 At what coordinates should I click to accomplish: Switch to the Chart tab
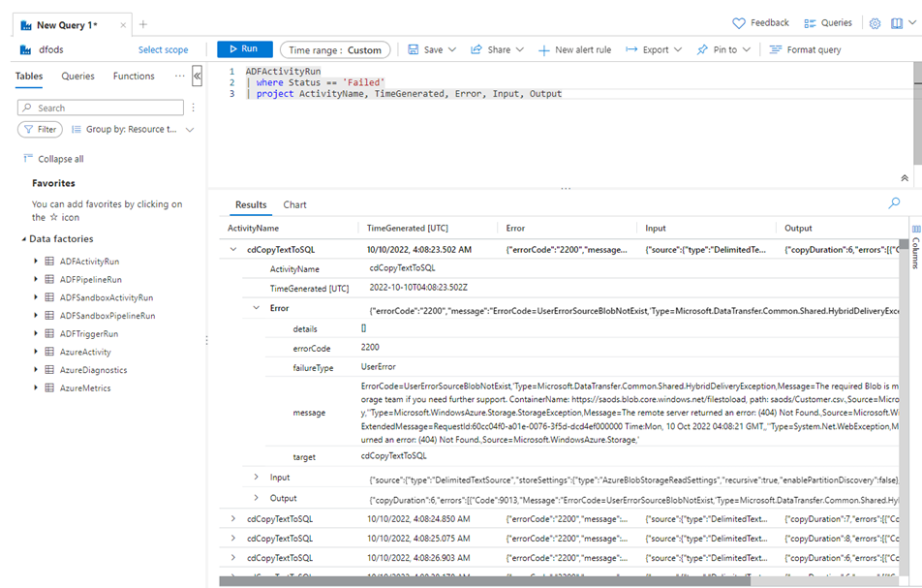294,204
